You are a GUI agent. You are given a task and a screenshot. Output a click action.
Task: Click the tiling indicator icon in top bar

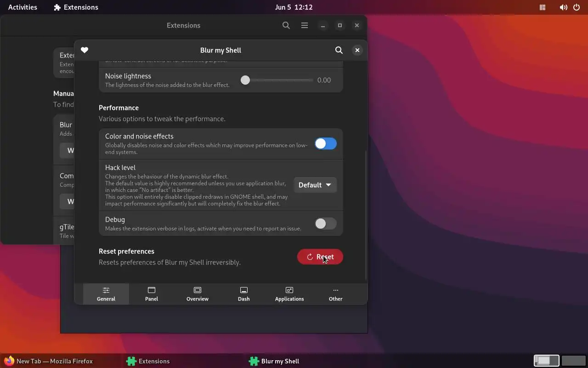click(x=543, y=7)
